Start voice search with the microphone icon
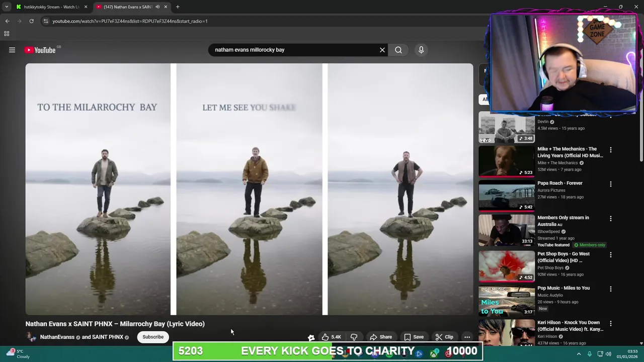This screenshot has height=362, width=644. pyautogui.click(x=421, y=50)
